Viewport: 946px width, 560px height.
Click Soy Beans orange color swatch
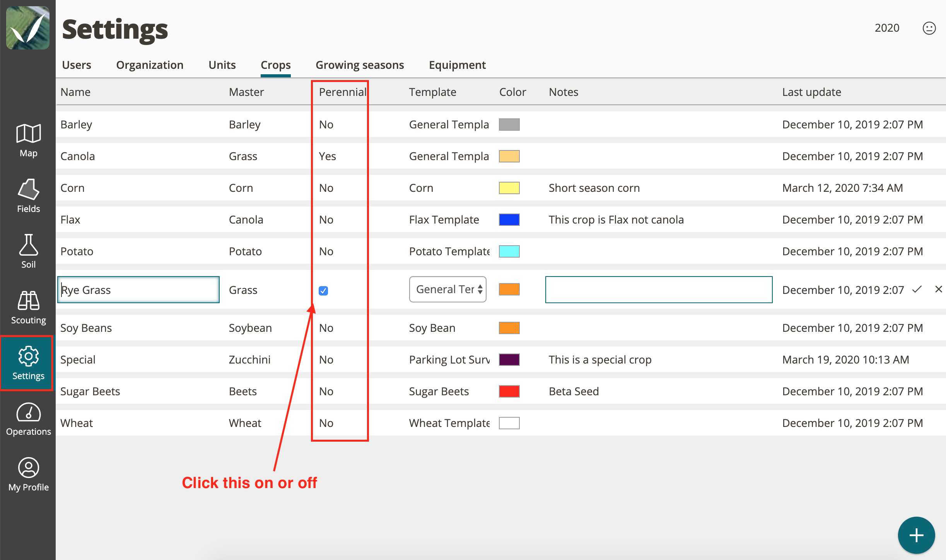point(509,328)
